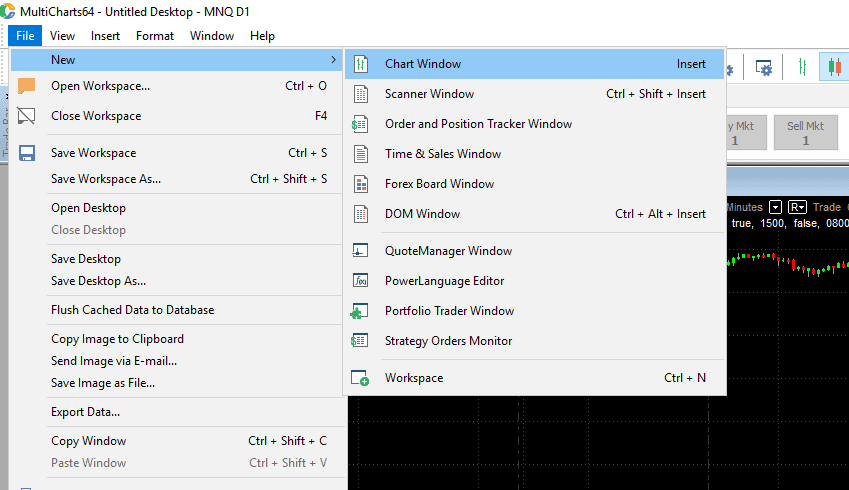This screenshot has height=490, width=849.
Task: Click the DOM Window icon
Action: pos(361,214)
